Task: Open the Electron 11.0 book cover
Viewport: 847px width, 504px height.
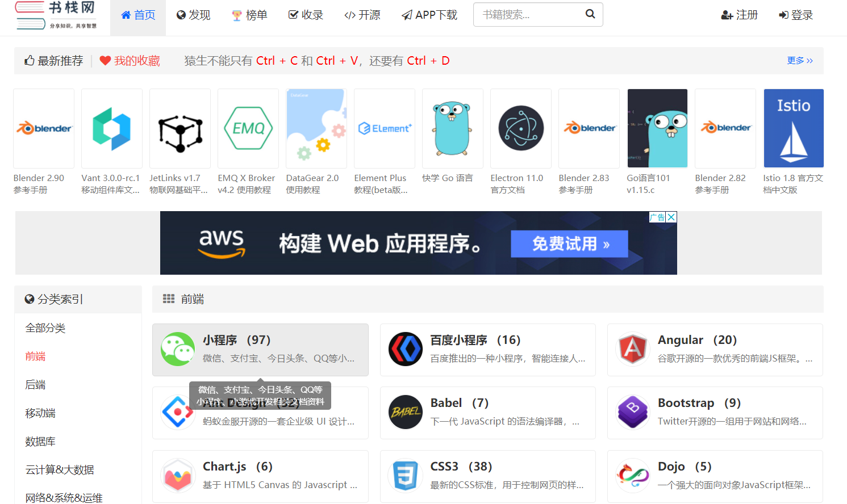Action: point(521,128)
